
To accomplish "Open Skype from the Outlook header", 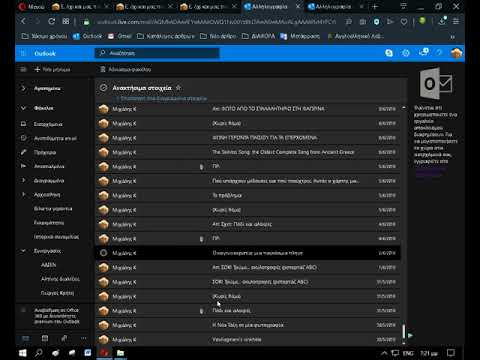I will [389, 53].
